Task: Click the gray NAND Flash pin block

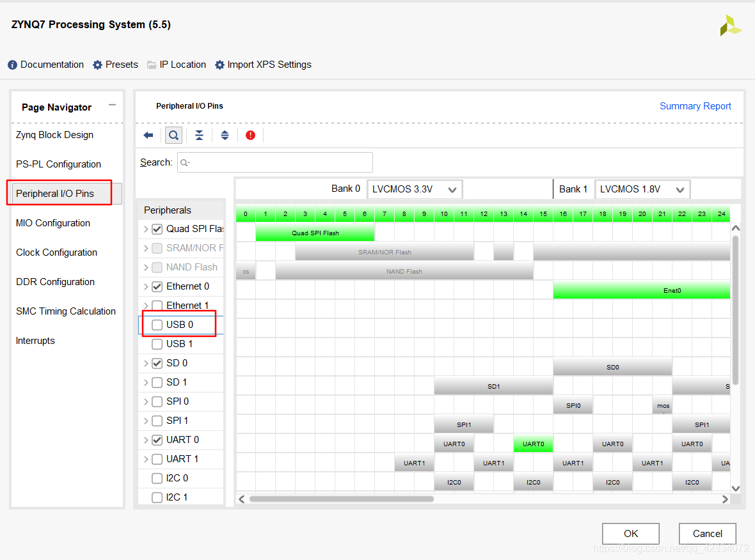Action: tap(404, 271)
